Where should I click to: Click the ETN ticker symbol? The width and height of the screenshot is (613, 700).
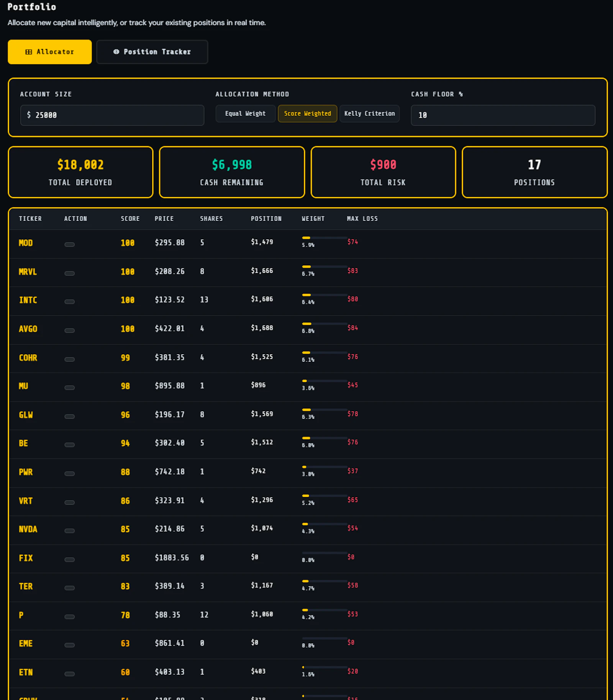26,672
